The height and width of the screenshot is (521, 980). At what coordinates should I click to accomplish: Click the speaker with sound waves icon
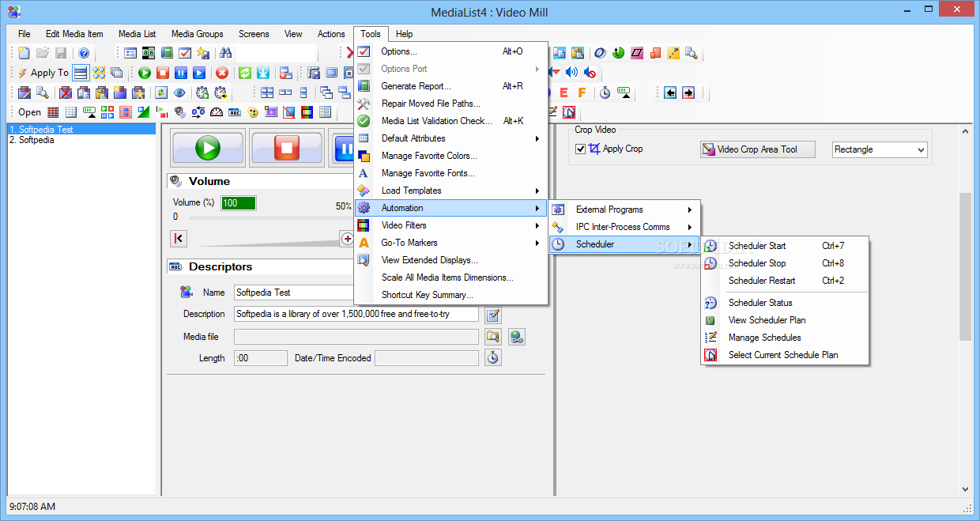coord(572,73)
